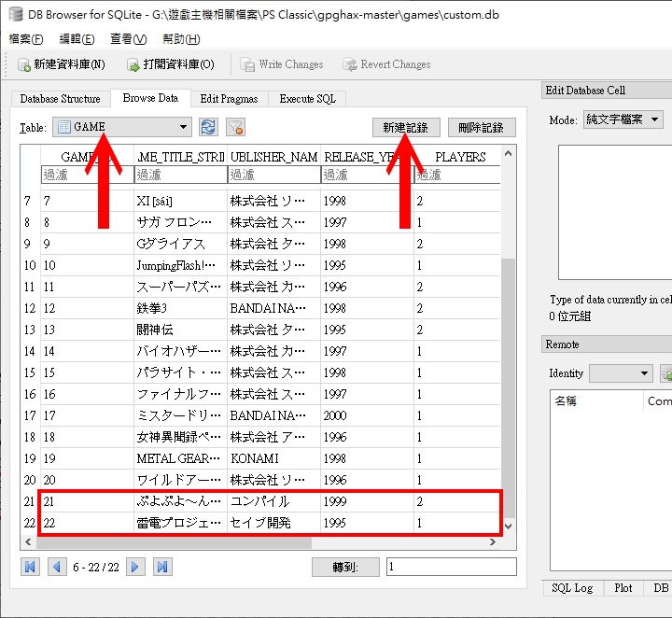Open the 編輯(E) menu
Viewport: 672px width, 618px height.
tap(77, 39)
